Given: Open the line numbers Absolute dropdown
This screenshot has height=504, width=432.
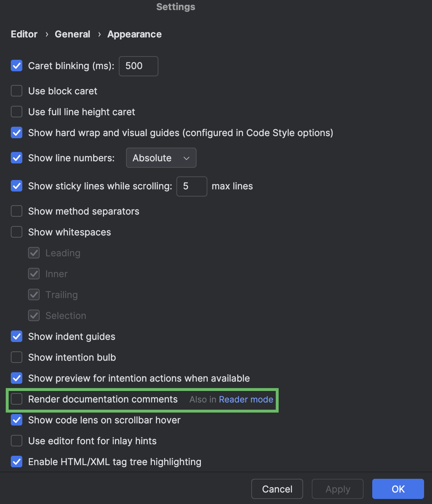Looking at the screenshot, I should point(161,158).
